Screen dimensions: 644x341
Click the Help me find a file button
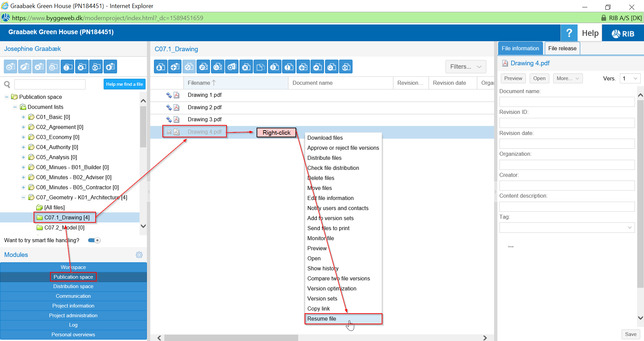tap(124, 84)
